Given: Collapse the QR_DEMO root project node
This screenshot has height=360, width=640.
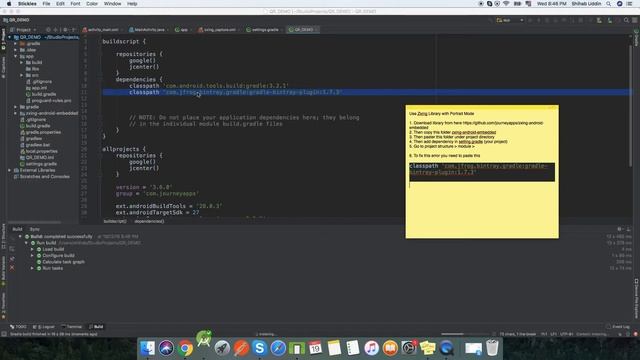Looking at the screenshot, I should [x=10, y=37].
